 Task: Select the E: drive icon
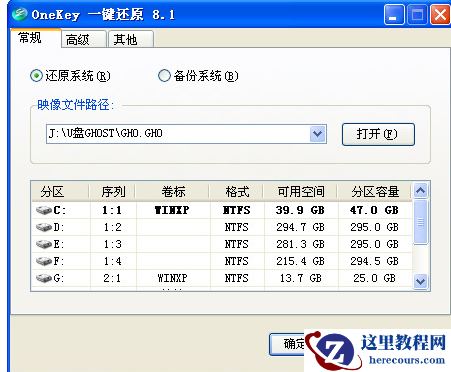coord(44,244)
